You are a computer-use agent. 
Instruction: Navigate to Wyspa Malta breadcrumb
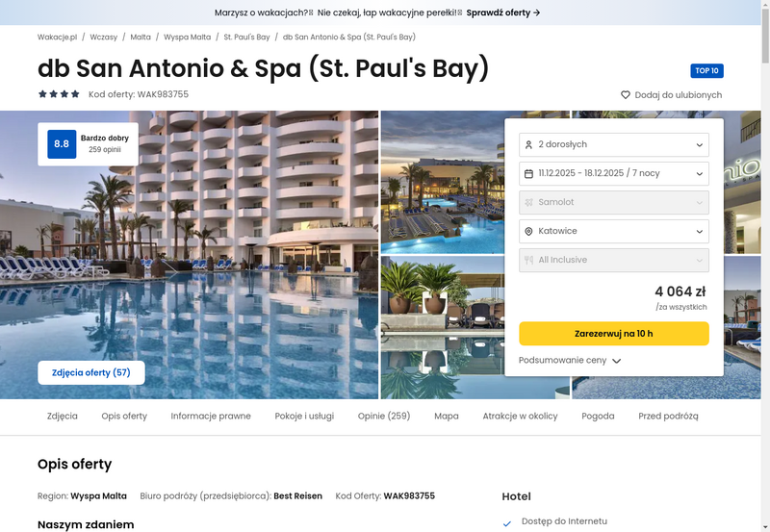coord(187,38)
